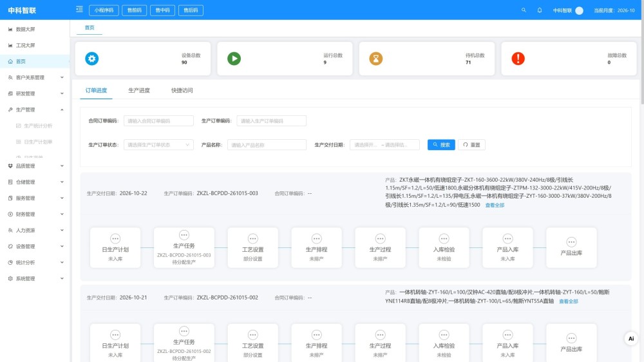Click 查看全部 link for order 261015-002
The width and height of the screenshot is (644, 362).
pyautogui.click(x=569, y=301)
